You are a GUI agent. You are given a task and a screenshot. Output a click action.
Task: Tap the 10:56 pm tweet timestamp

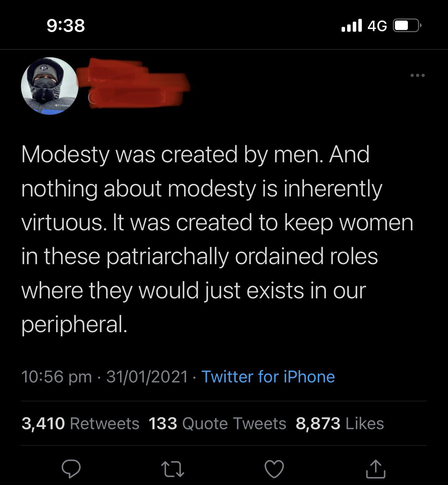(x=57, y=377)
